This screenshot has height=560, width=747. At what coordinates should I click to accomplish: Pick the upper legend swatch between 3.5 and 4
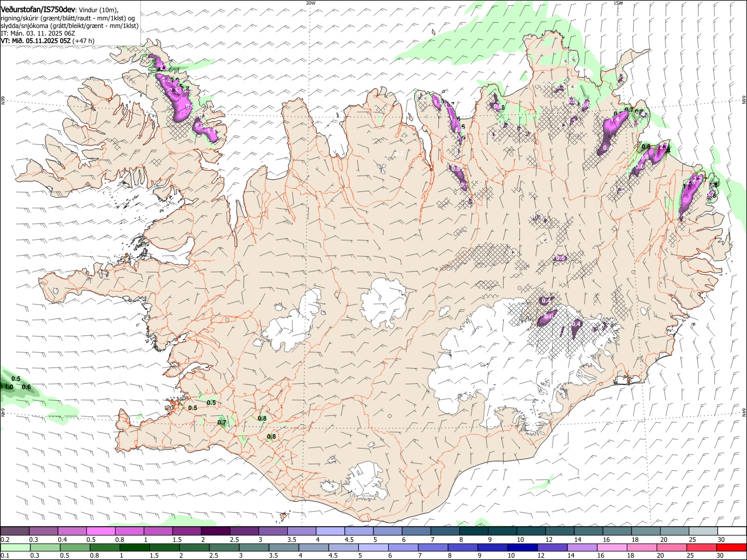[x=302, y=531]
